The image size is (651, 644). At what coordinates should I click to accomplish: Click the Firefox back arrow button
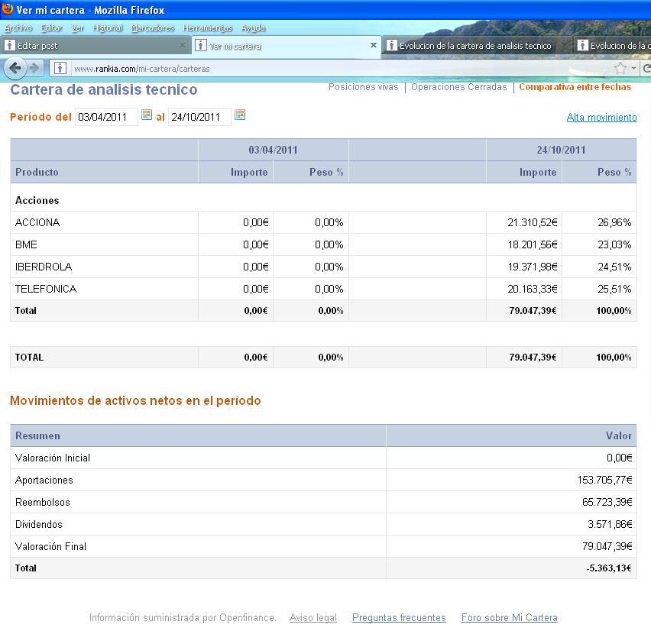tap(15, 68)
